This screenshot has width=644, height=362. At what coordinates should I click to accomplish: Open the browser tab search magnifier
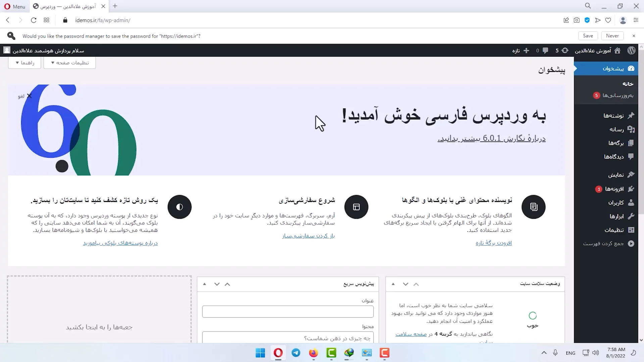588,6
